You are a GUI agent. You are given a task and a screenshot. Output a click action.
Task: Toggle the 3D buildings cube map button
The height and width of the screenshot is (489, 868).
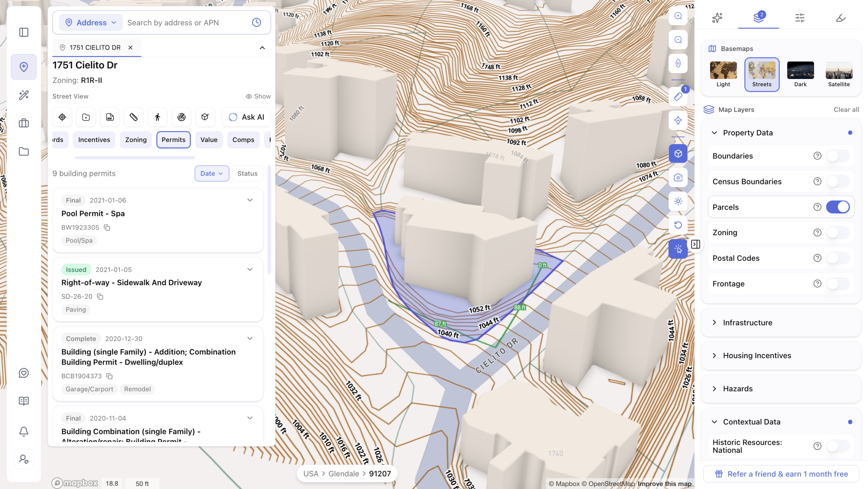click(678, 154)
